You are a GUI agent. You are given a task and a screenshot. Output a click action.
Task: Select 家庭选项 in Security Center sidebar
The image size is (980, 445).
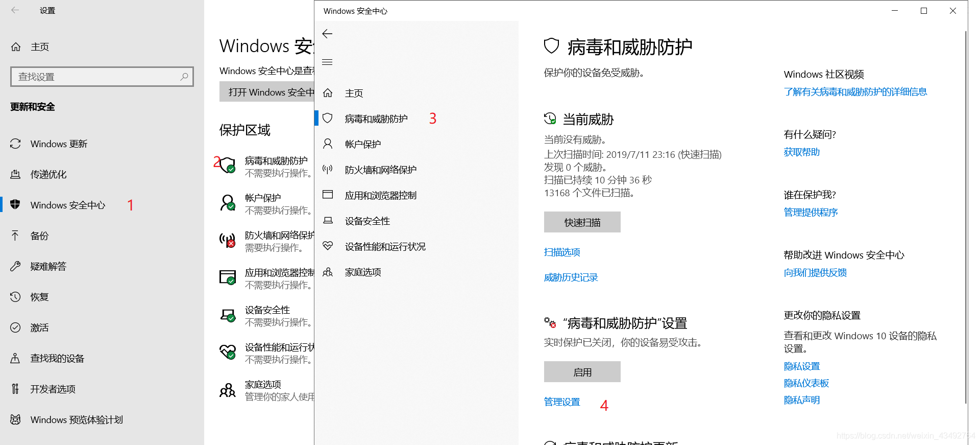(x=362, y=272)
